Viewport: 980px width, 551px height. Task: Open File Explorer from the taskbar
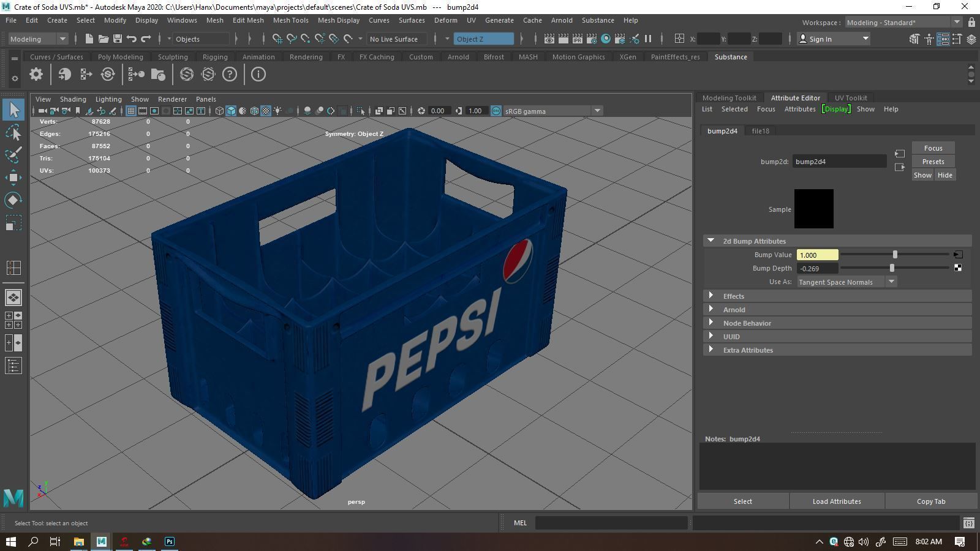pos(78,541)
